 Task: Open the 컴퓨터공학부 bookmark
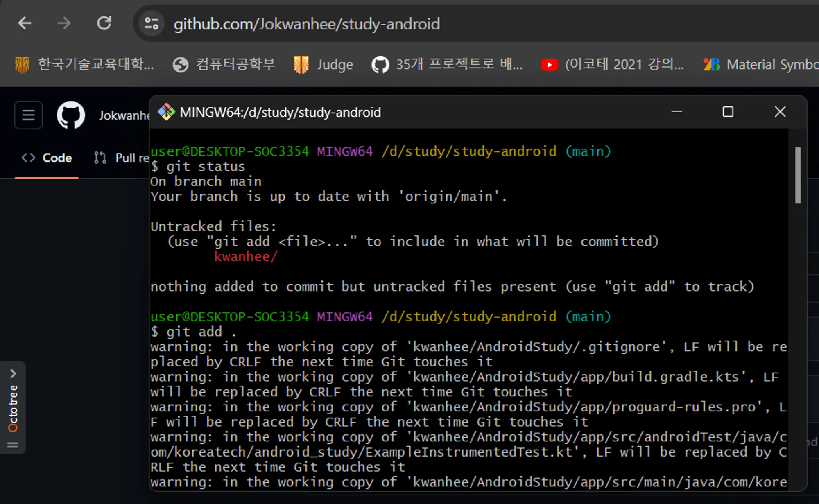click(x=224, y=64)
